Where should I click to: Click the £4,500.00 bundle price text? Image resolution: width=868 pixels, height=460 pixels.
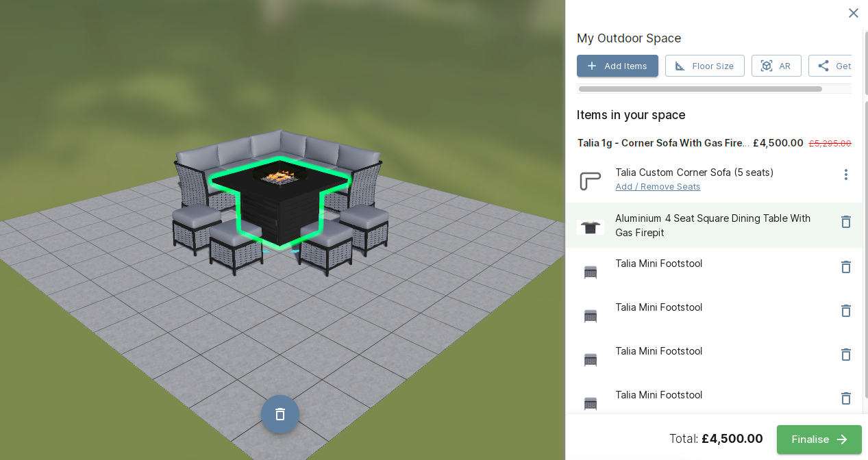tap(778, 143)
